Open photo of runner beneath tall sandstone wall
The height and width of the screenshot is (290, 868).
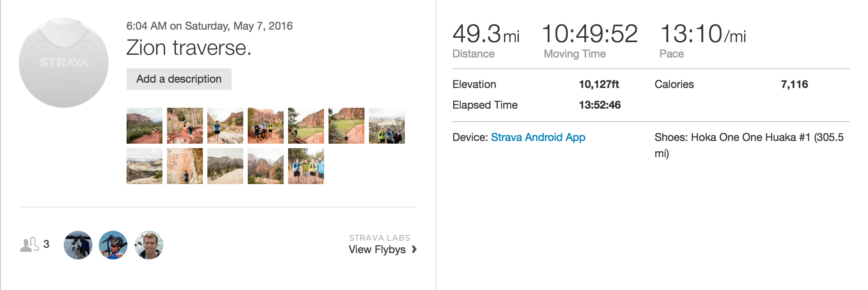coord(185,166)
